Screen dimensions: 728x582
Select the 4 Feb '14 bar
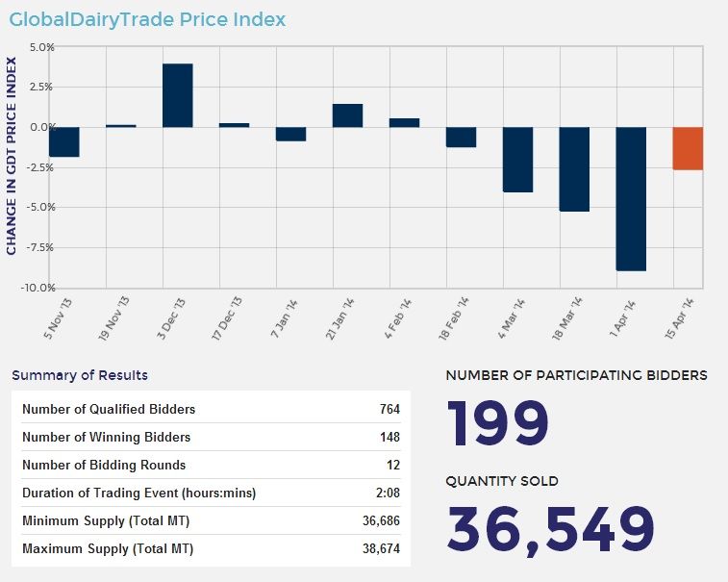[x=404, y=122]
